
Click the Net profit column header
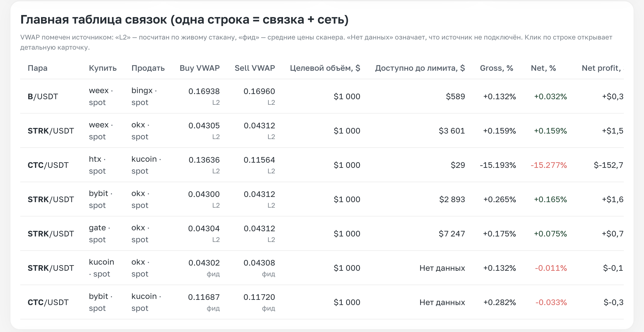(x=602, y=68)
